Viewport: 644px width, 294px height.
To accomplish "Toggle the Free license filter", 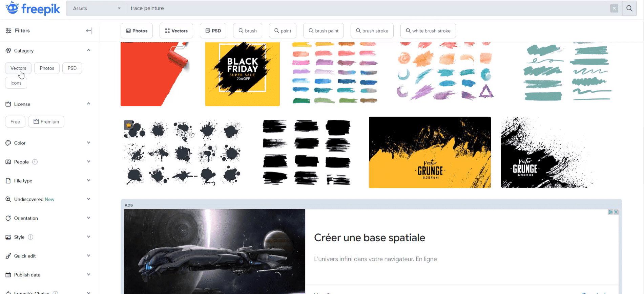I will point(15,122).
